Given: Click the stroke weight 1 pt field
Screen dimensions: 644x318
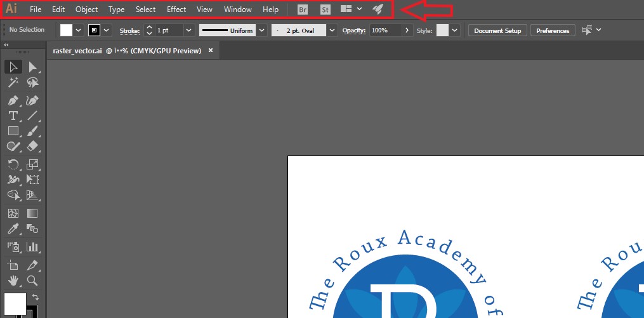Looking at the screenshot, I should [168, 30].
